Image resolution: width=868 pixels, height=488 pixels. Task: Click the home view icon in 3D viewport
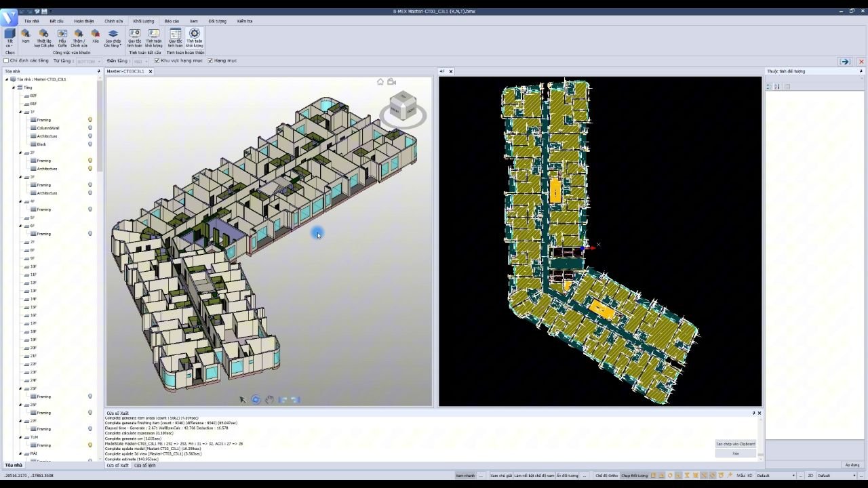pyautogui.click(x=380, y=82)
